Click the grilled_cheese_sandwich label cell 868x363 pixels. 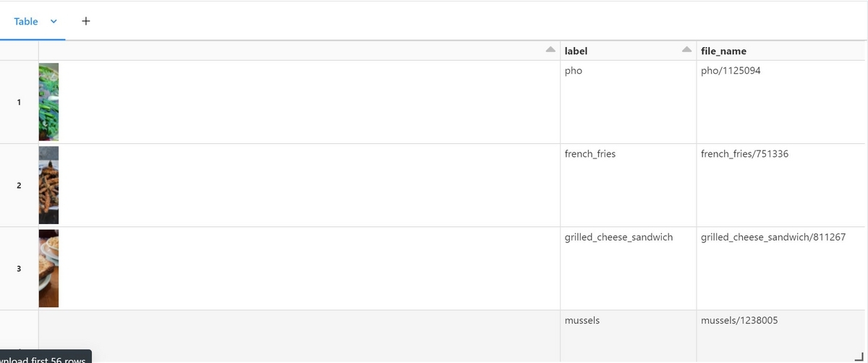pos(628,268)
